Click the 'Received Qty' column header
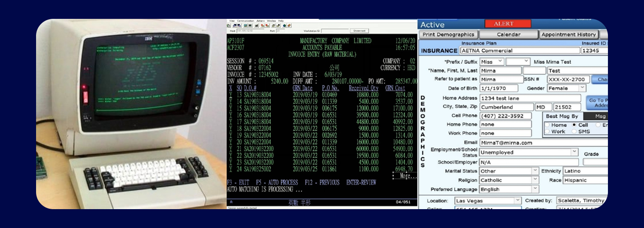 pos(365,88)
